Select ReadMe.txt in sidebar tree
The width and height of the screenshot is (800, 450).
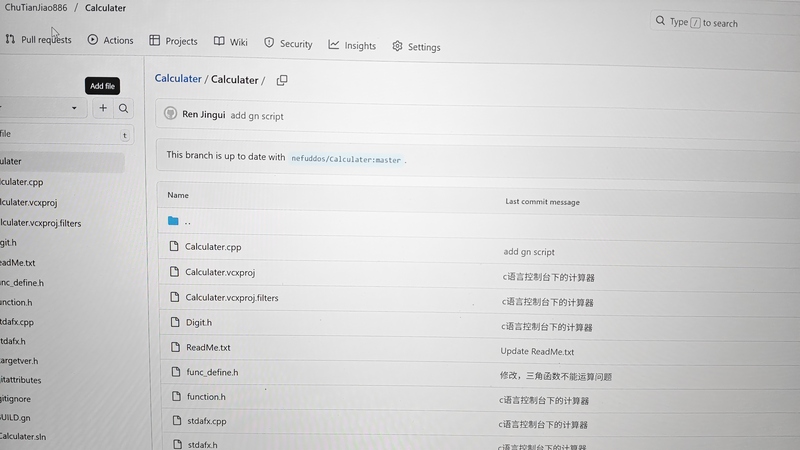click(x=17, y=263)
